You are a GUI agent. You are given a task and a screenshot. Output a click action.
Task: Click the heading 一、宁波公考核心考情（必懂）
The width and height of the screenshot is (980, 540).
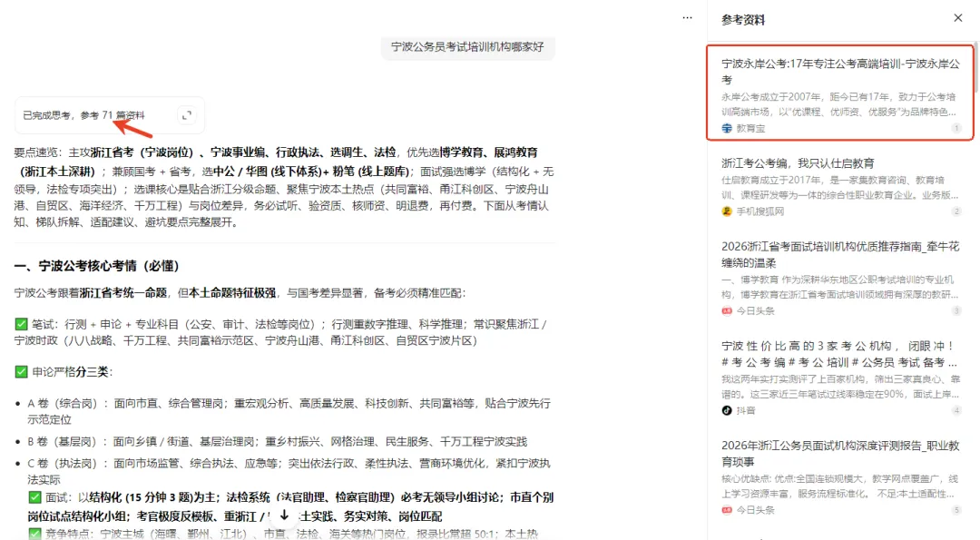tap(97, 266)
